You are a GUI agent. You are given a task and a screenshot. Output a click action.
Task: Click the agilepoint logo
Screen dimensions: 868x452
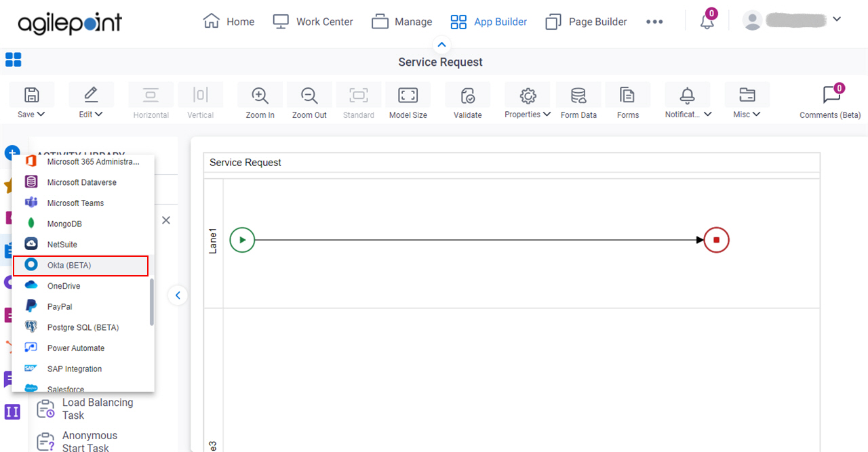point(70,23)
